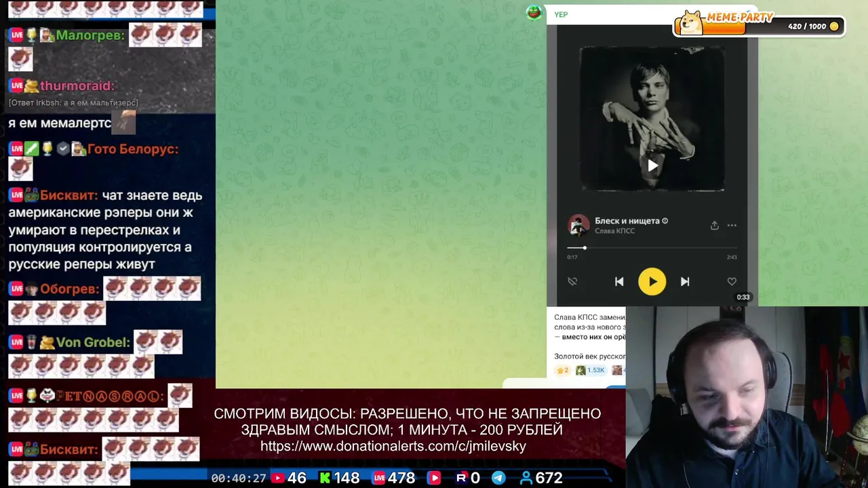
Task: Click the R platform icon next to 0
Action: point(461,478)
